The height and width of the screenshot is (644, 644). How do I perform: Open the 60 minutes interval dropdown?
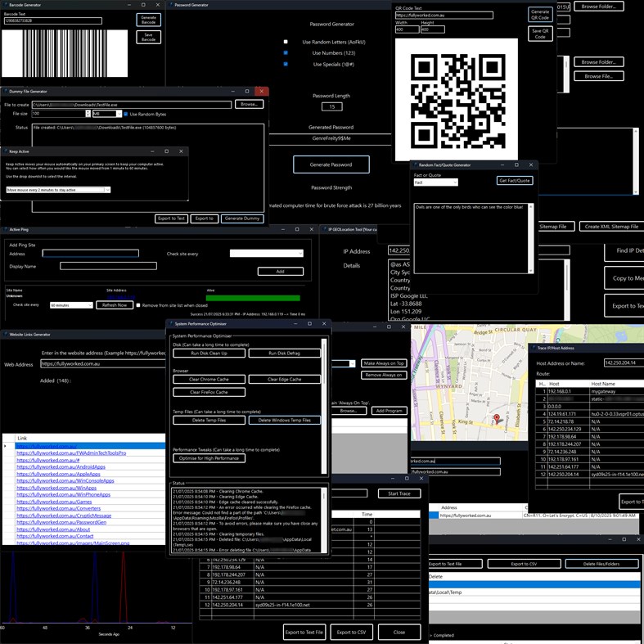tap(71, 305)
